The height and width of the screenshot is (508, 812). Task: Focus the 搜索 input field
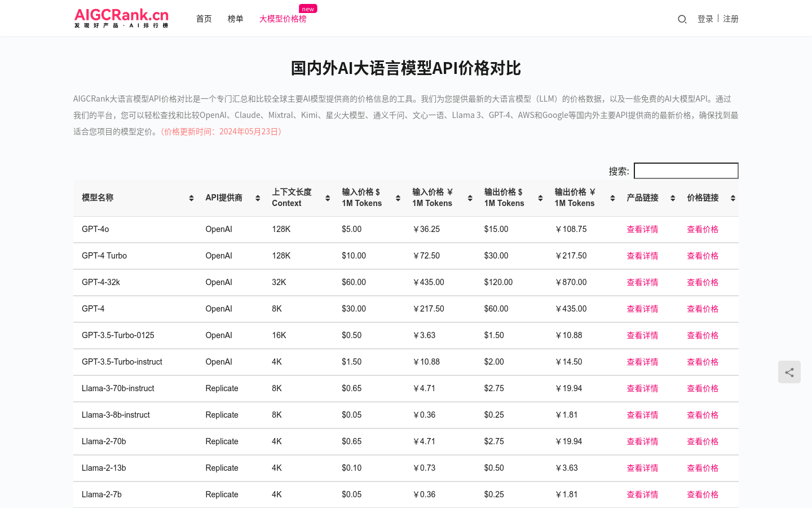[686, 170]
